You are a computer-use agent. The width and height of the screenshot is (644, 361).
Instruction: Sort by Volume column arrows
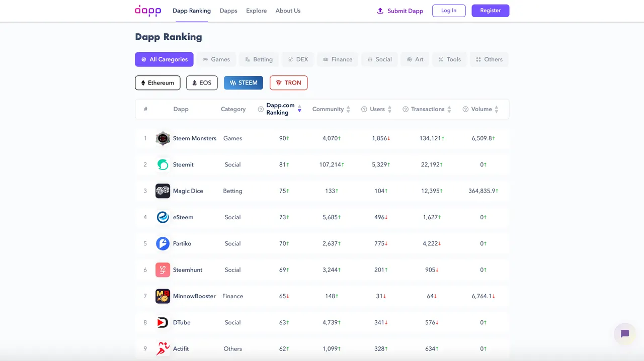[497, 109]
